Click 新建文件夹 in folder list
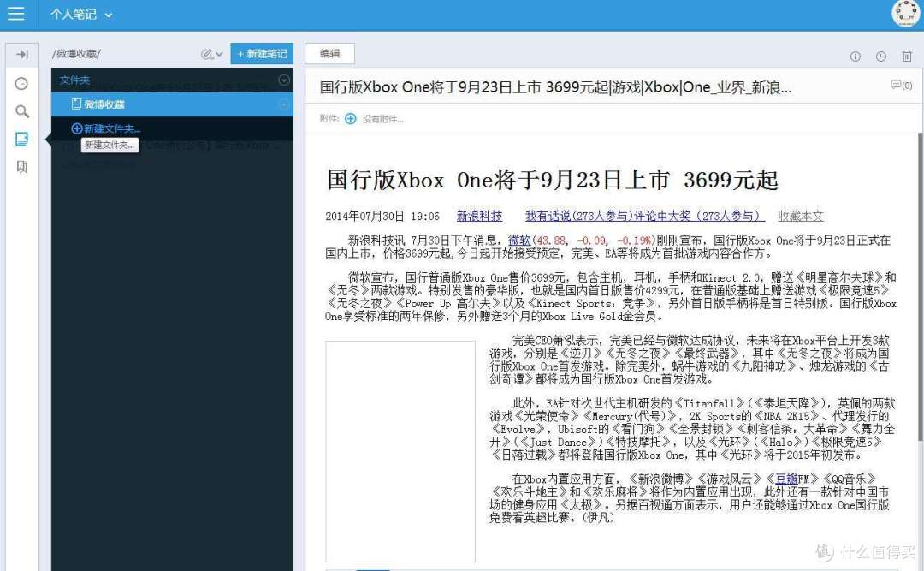Image resolution: width=924 pixels, height=571 pixels. [x=106, y=128]
